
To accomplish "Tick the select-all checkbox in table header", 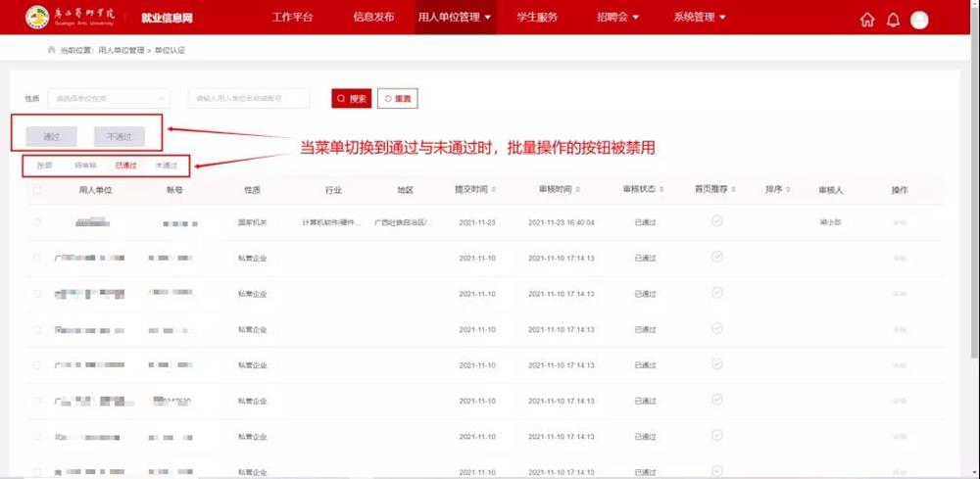I will tap(37, 190).
